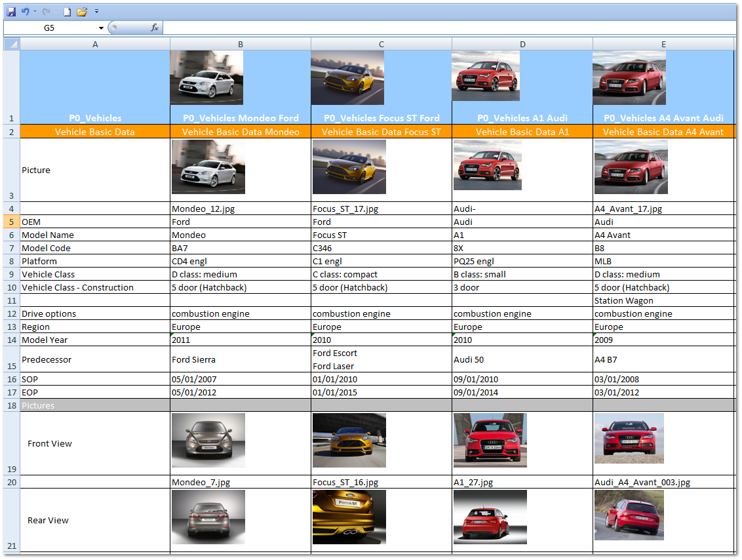The height and width of the screenshot is (560, 742).
Task: Click into the empty formula bar
Action: tap(449, 28)
